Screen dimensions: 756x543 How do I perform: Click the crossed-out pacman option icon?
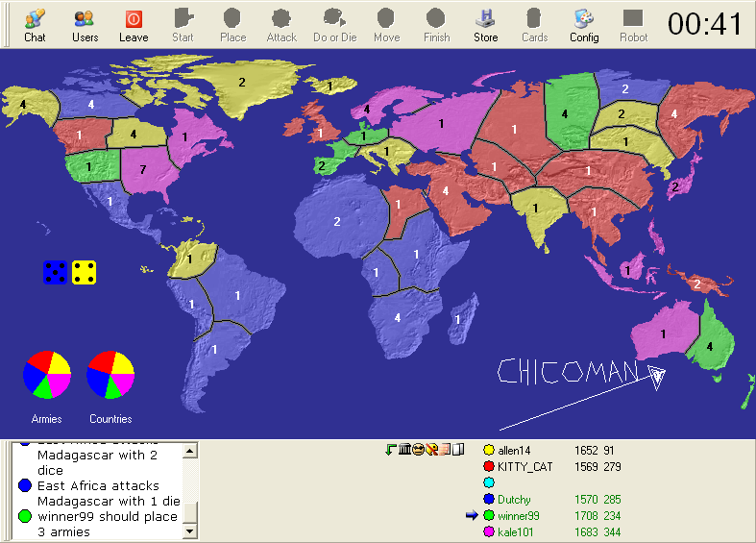pos(431,450)
